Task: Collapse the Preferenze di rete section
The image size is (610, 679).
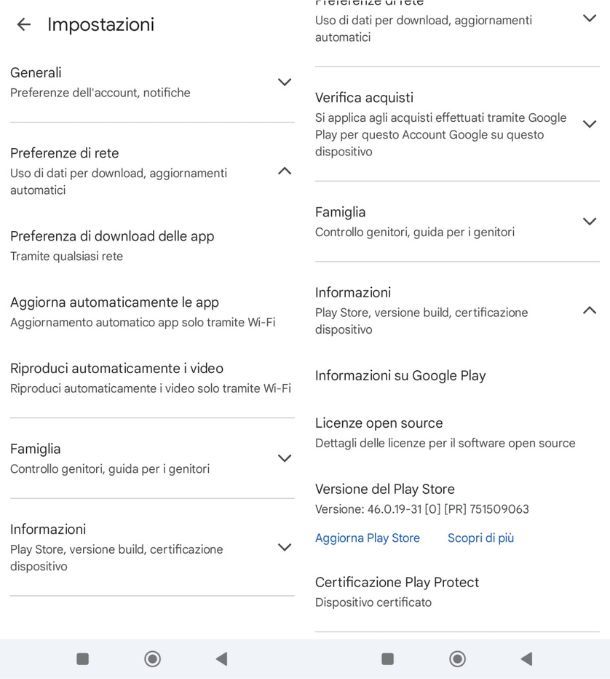Action: [284, 171]
